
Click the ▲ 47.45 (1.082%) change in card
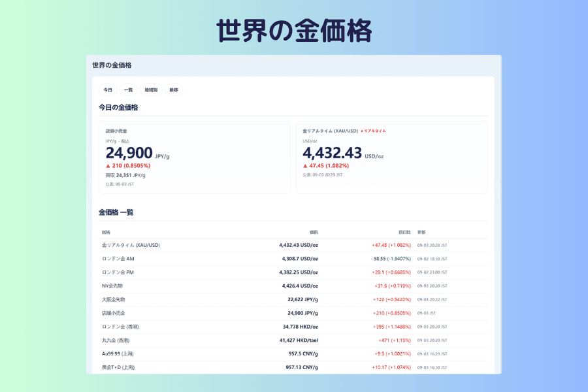(x=325, y=166)
